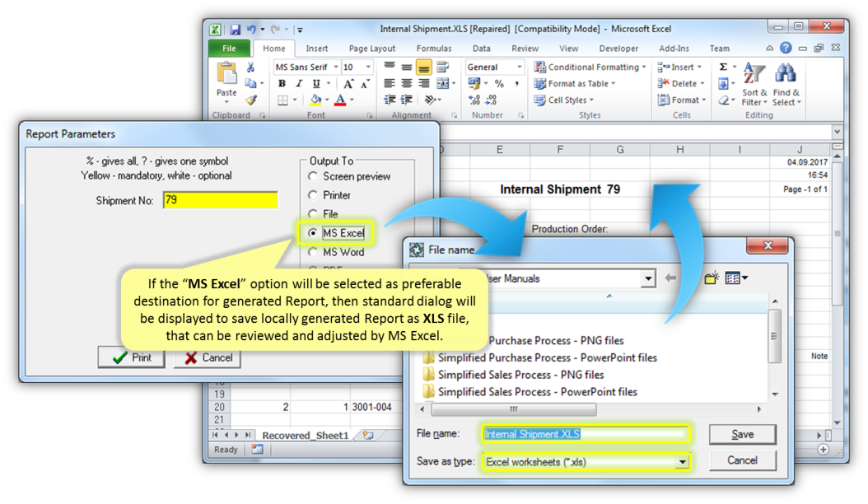Screen dimensions: 868x504
Task: Click Create New Folder icon in File name dialog
Action: [x=712, y=278]
